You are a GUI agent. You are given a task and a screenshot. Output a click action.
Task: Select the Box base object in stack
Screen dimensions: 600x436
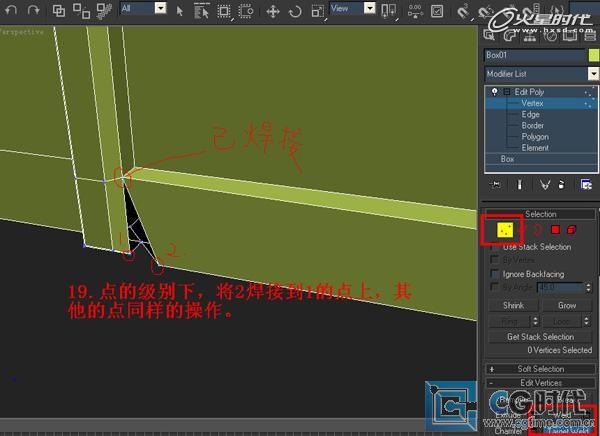click(507, 159)
